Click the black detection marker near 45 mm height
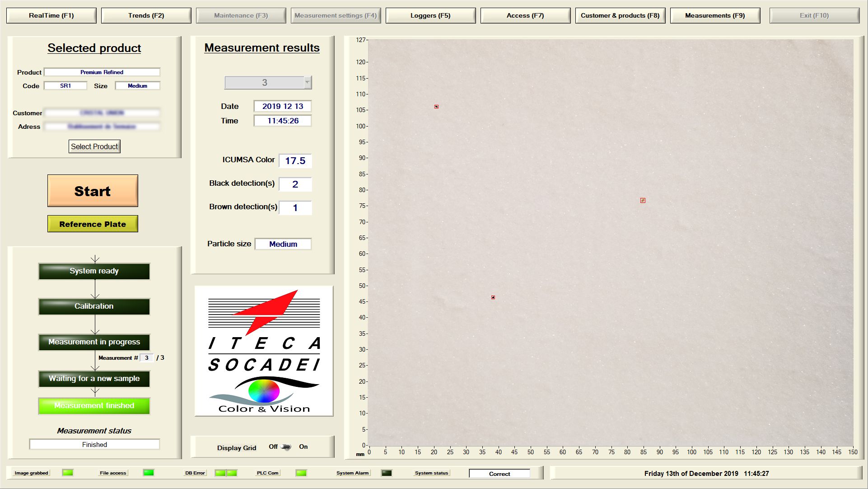 (493, 297)
